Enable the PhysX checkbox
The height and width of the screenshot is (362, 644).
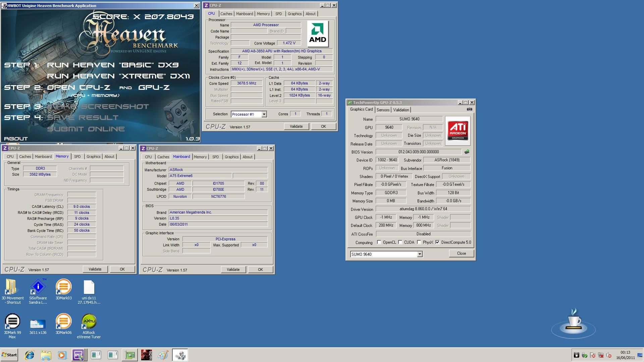[x=419, y=242]
